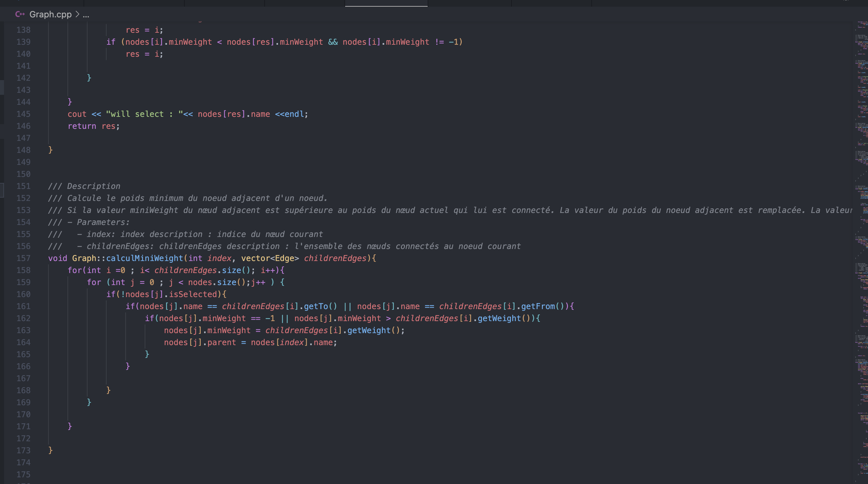The image size is (868, 484).
Task: Click the 'if' keyword on line 139
Action: coord(111,42)
